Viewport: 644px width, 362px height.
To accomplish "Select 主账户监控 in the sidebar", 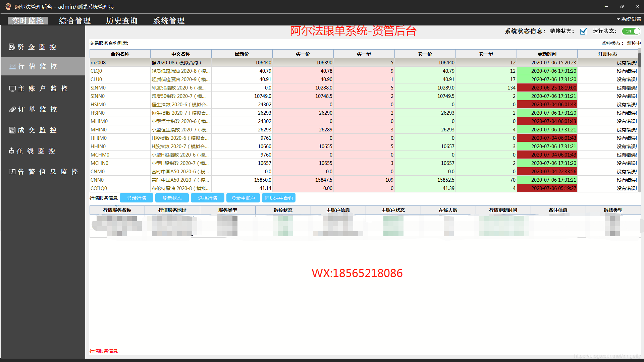I will [x=43, y=88].
